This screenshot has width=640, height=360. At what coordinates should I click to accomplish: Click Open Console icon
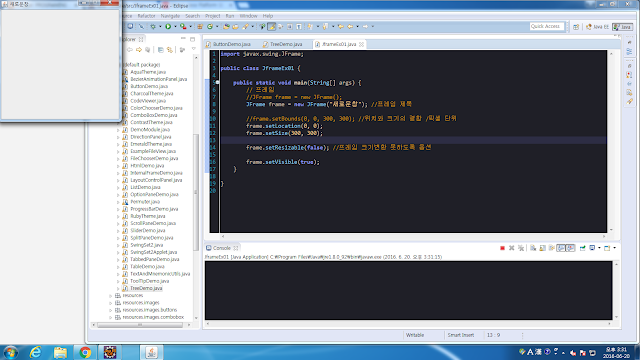coord(607,248)
